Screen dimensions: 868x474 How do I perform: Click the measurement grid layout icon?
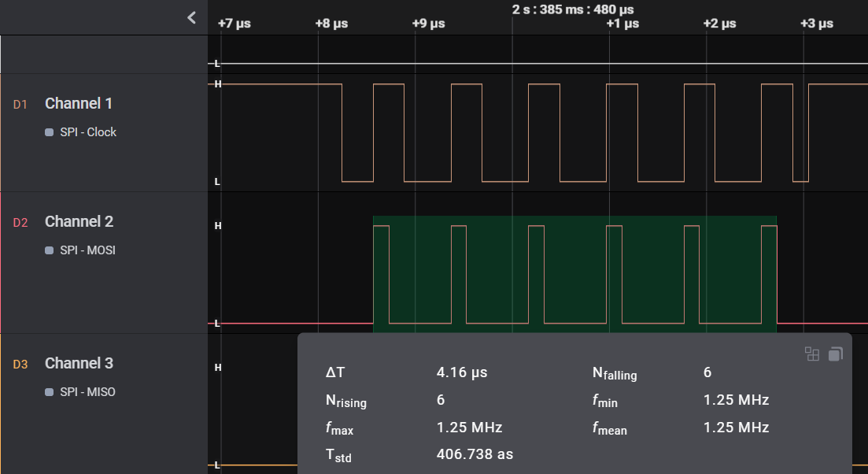[812, 354]
